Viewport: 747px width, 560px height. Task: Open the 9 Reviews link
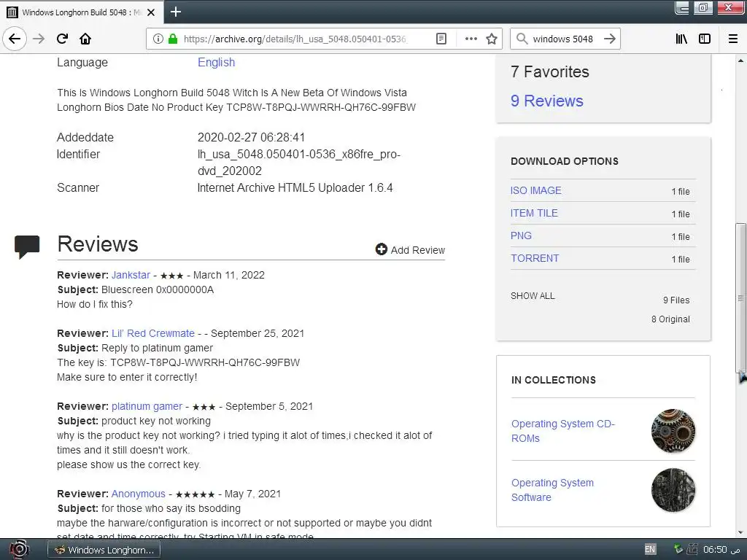[x=547, y=101]
